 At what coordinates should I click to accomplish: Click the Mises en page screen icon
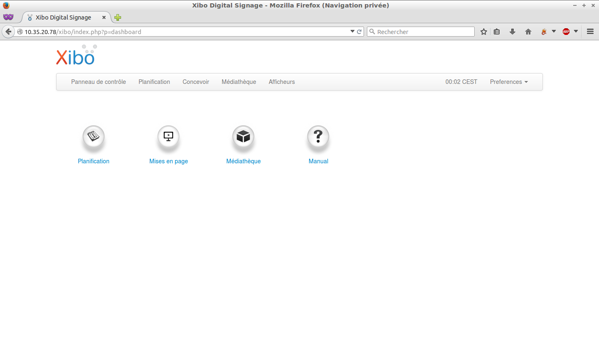pyautogui.click(x=168, y=137)
